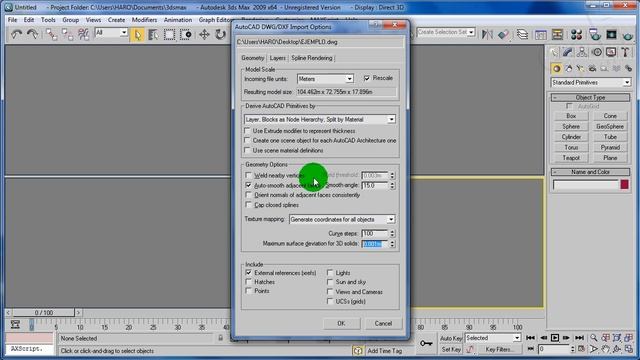The image size is (640, 360).
Task: Activate Select and Rotate tool
Action: [x=220, y=35]
